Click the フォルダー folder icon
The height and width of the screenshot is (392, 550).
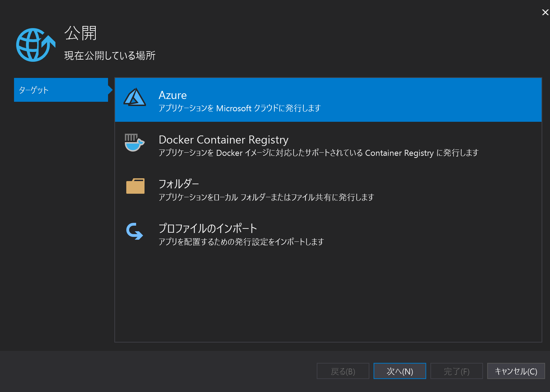click(135, 186)
